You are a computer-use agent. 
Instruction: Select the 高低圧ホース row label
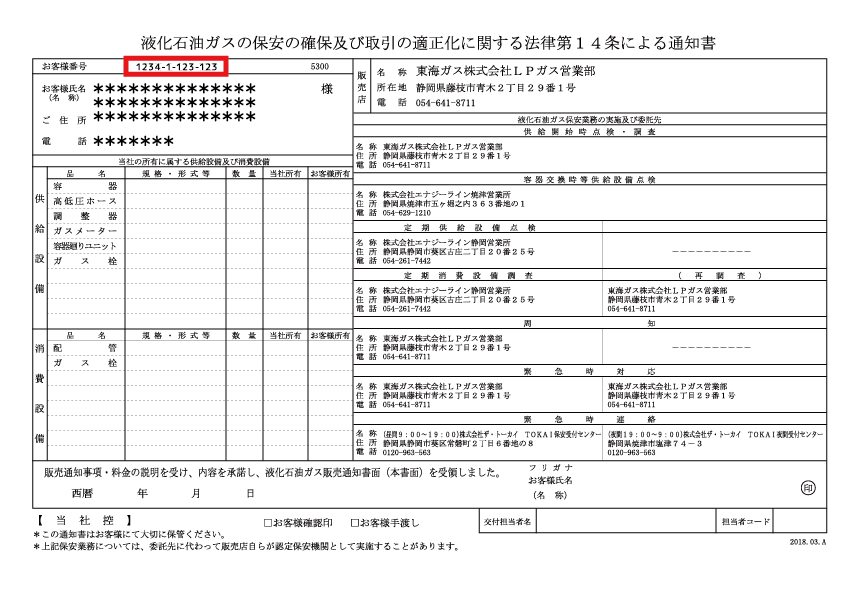coord(85,202)
